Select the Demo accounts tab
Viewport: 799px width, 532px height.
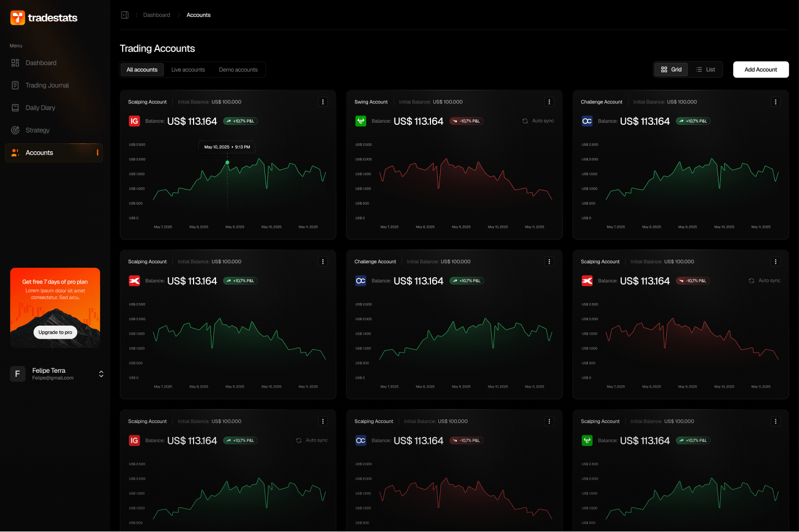[x=238, y=70]
